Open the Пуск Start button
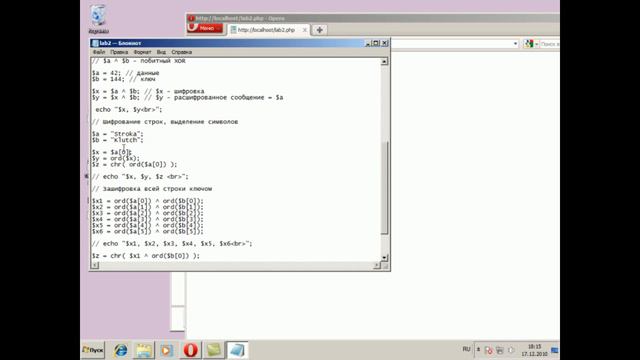 coord(93,350)
